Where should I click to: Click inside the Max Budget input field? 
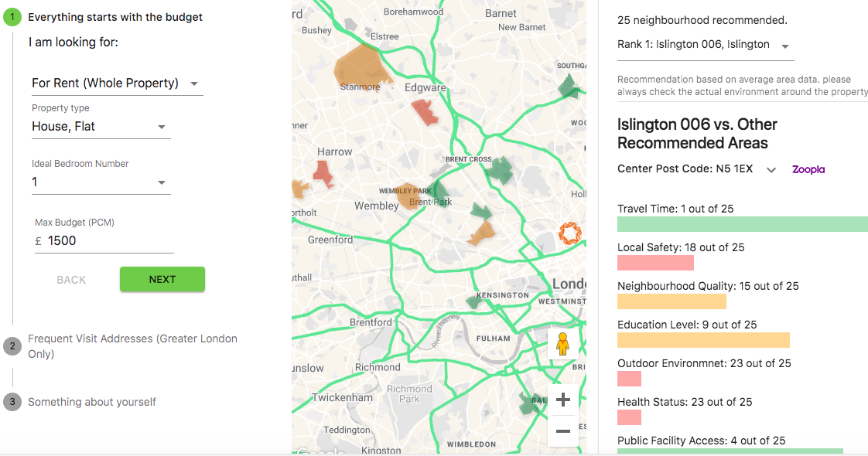[104, 240]
